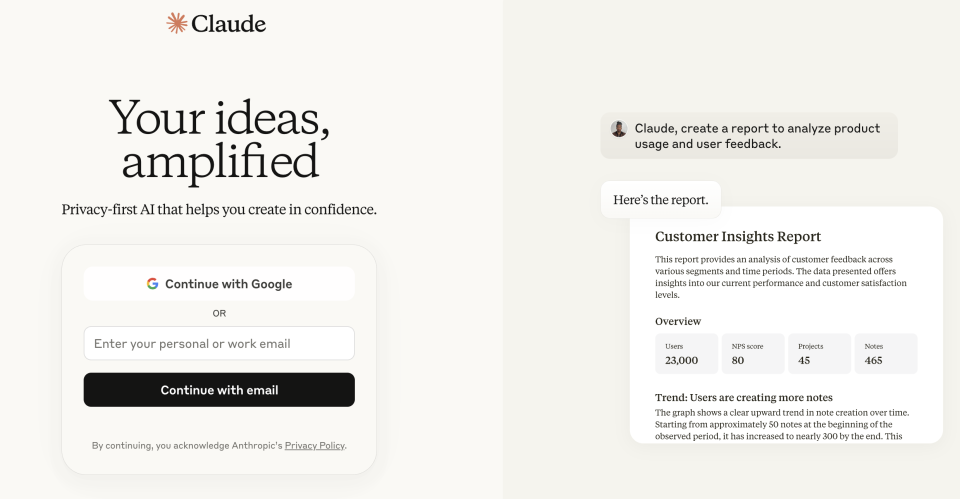The width and height of the screenshot is (960, 499).
Task: Select the NPS score 80 card
Action: tap(752, 354)
